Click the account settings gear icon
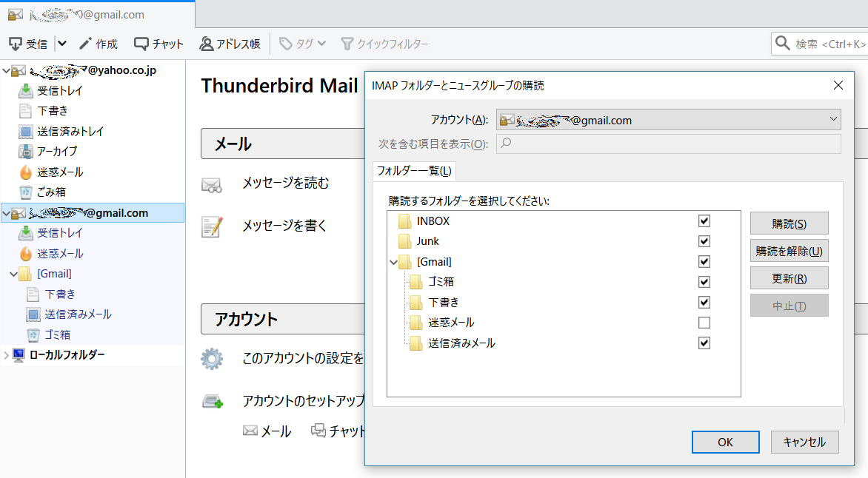The image size is (868, 478). [x=212, y=359]
